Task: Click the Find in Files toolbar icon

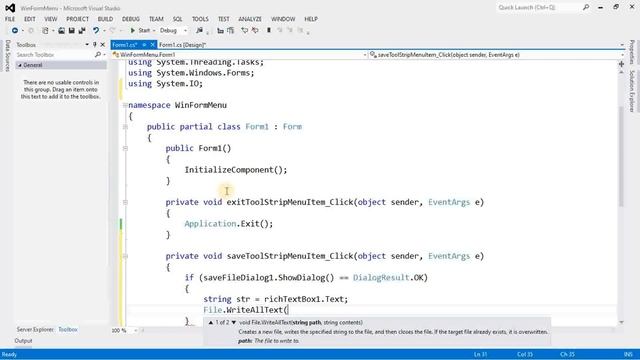Action: [x=199, y=31]
